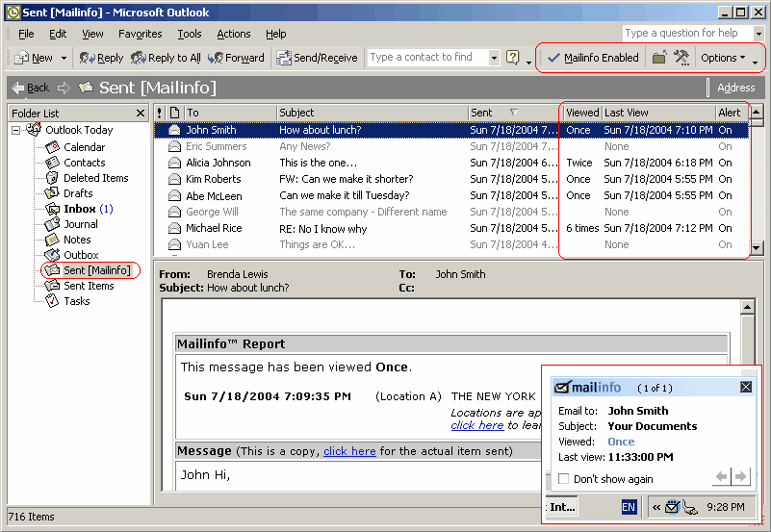This screenshot has width=771, height=532.
Task: Click the forward navigation arrow icon
Action: coord(64,88)
